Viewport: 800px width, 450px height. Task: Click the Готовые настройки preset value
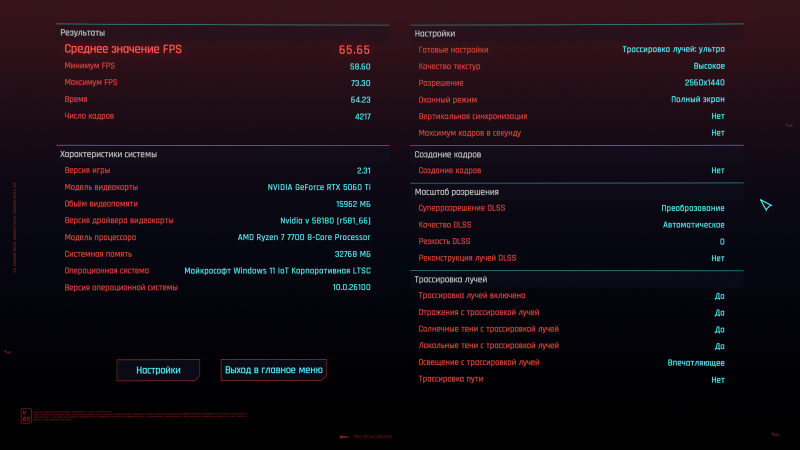coord(673,49)
